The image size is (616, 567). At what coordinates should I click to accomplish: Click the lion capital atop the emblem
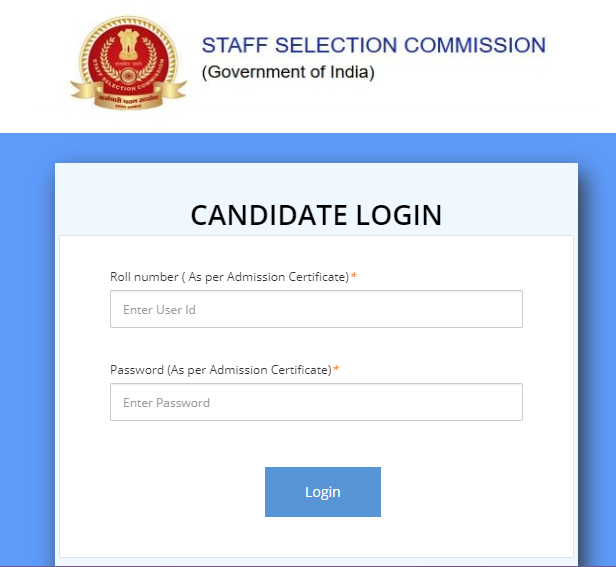click(x=128, y=42)
